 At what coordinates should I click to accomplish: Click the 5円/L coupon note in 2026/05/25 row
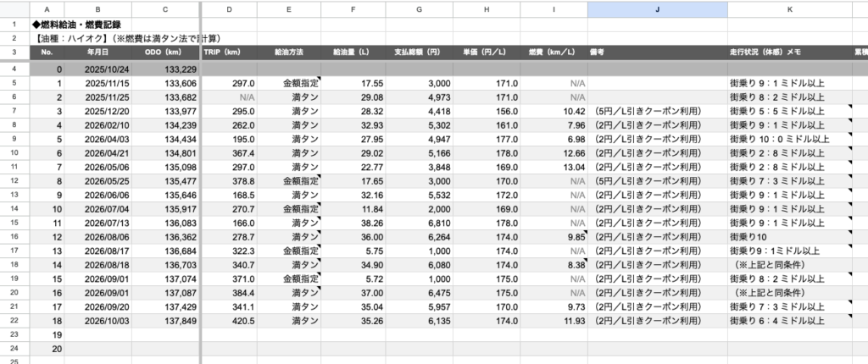tap(657, 181)
